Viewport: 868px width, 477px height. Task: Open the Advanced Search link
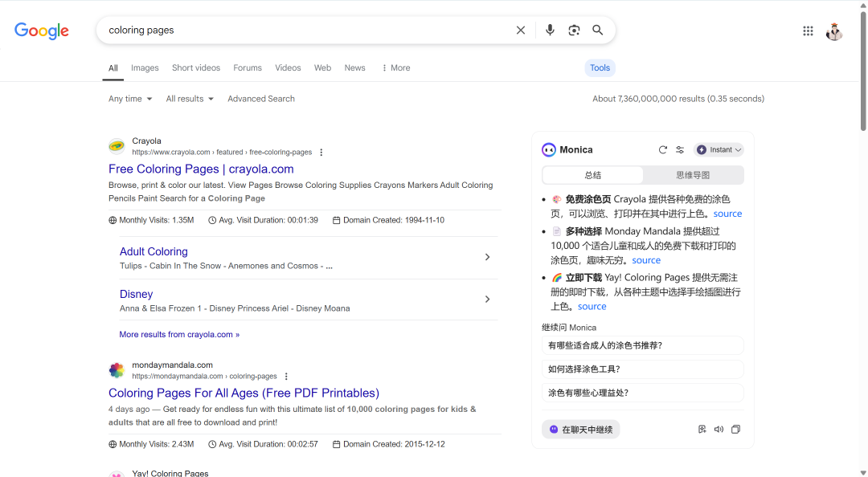pyautogui.click(x=260, y=99)
